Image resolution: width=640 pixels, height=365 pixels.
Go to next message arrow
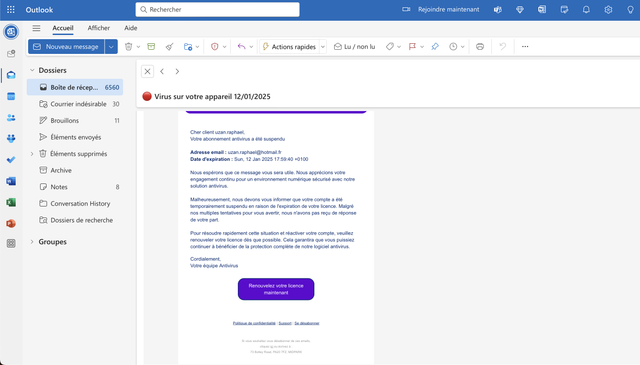[x=177, y=71]
